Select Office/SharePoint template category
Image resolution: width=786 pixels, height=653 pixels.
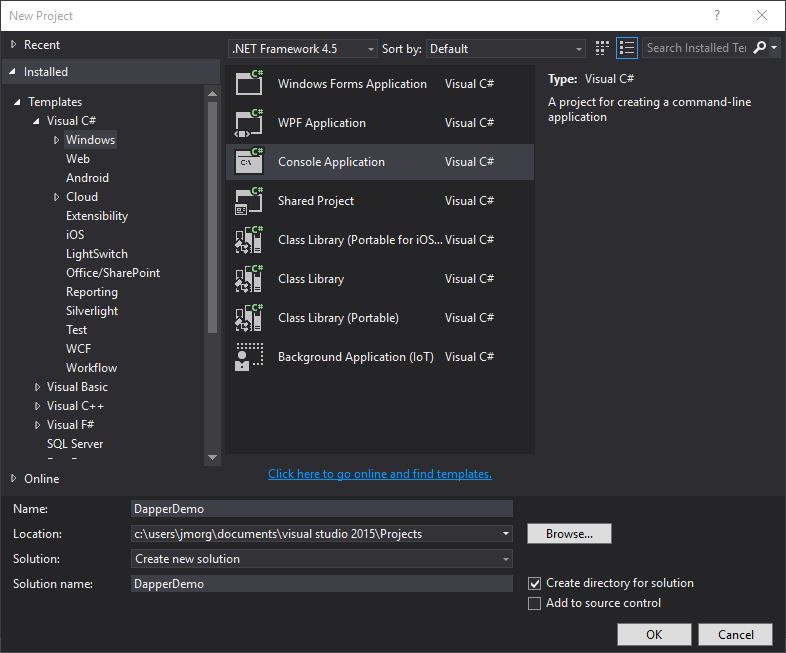click(113, 273)
